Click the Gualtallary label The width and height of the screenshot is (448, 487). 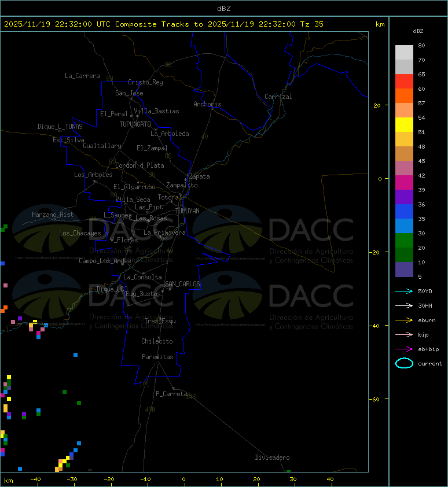click(x=102, y=146)
